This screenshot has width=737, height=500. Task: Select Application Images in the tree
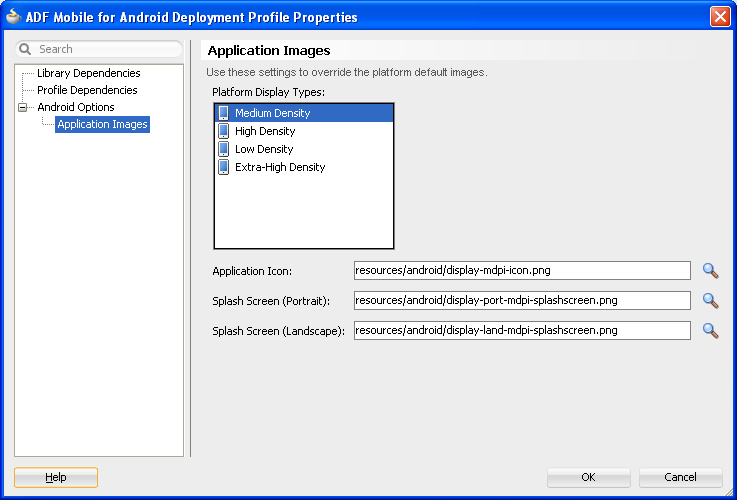pos(102,125)
